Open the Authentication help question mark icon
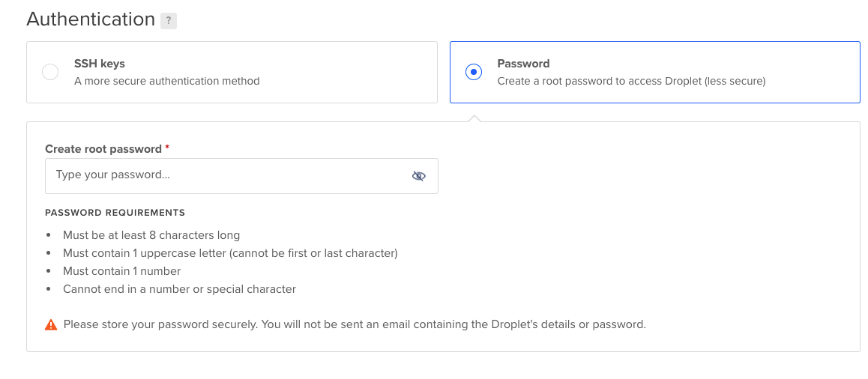 [169, 21]
